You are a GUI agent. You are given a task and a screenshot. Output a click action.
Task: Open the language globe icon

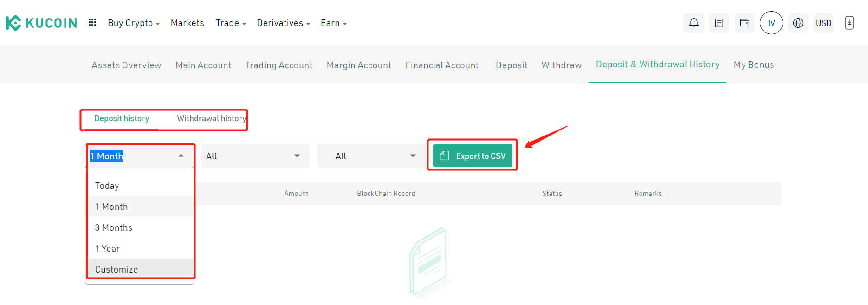tap(798, 23)
